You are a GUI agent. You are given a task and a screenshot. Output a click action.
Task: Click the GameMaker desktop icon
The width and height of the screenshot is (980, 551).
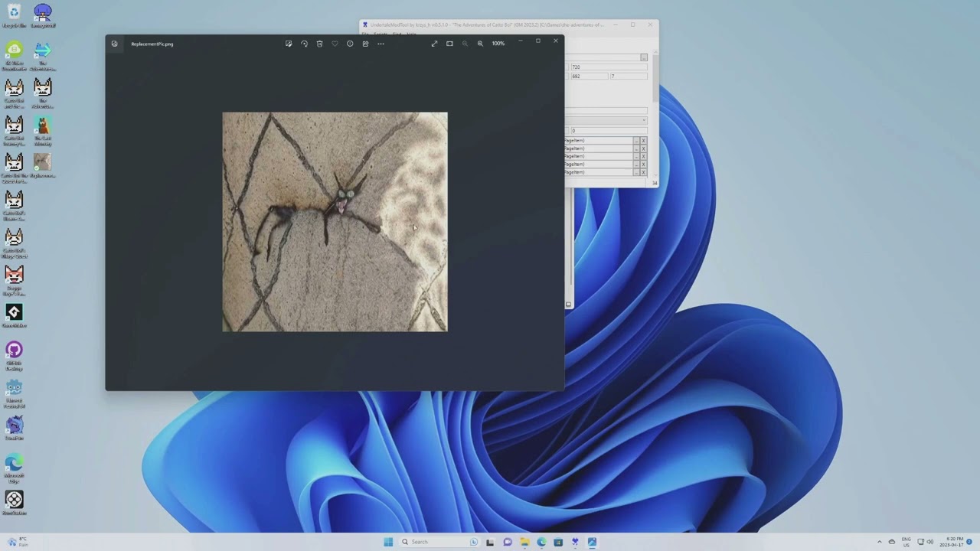pos(14,315)
